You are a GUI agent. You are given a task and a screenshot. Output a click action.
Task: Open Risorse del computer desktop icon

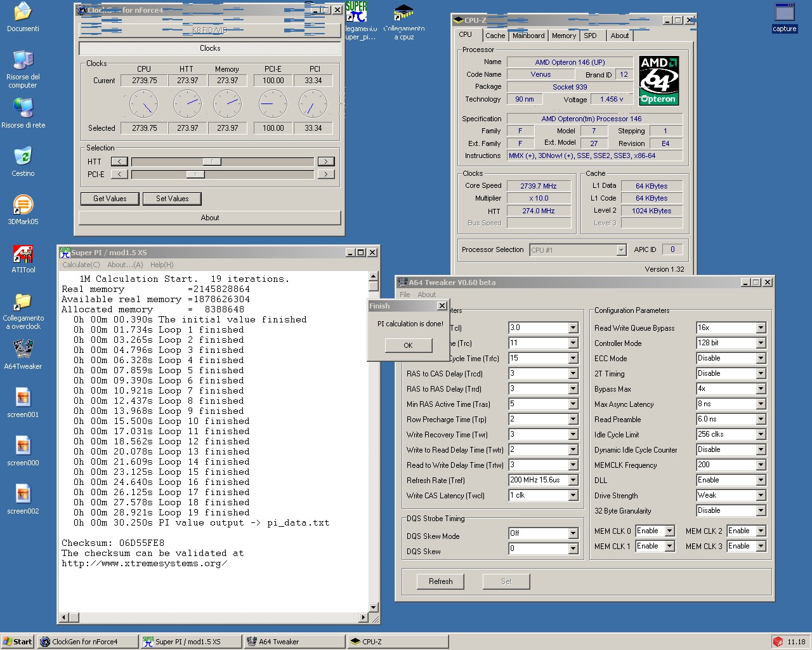tap(23, 69)
